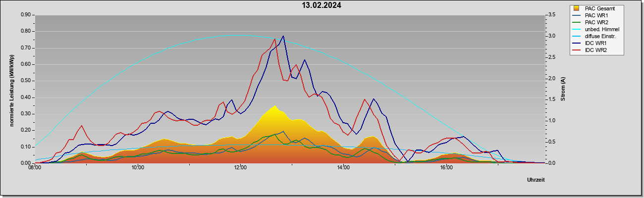Click the 08:00 time axis label

(x=35, y=168)
